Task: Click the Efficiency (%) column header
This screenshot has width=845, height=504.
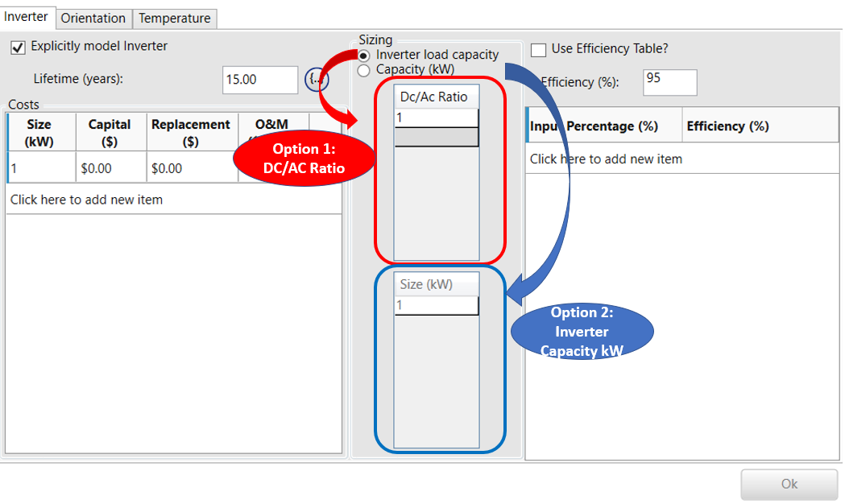Action: pyautogui.click(x=727, y=126)
